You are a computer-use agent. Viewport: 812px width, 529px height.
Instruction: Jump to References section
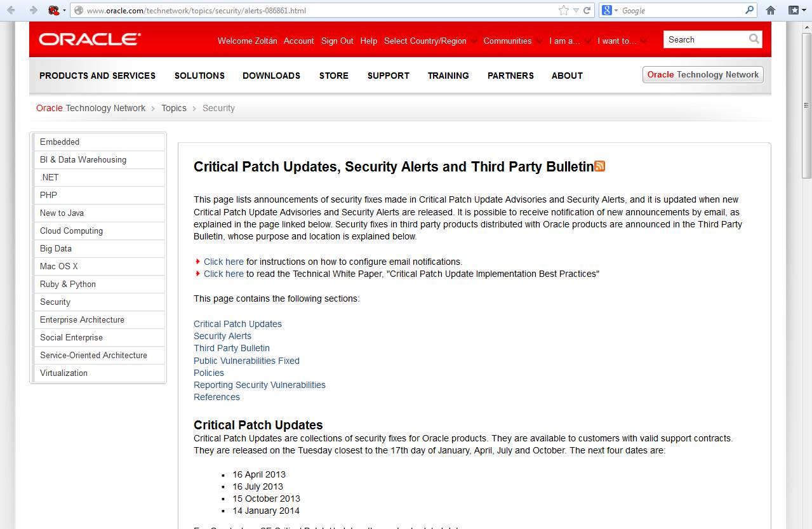click(x=216, y=397)
